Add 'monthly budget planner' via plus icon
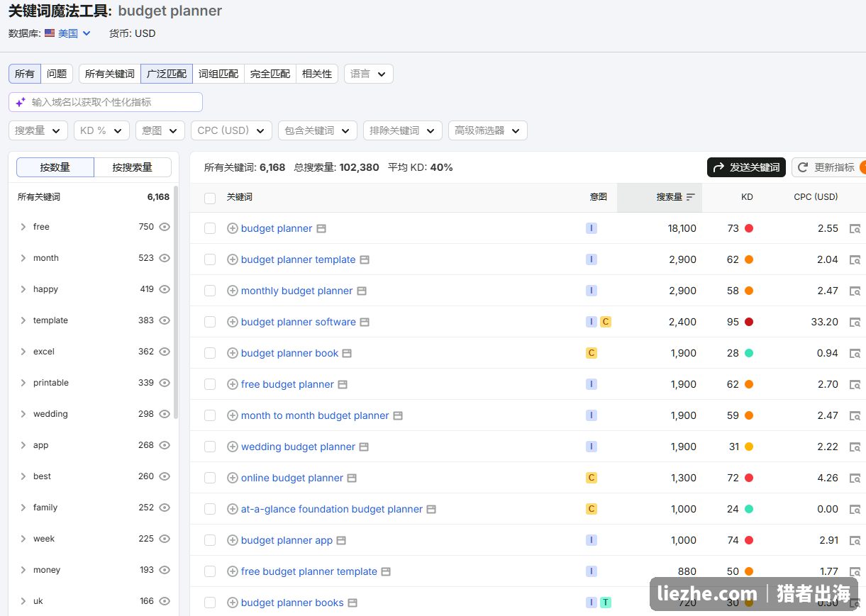The width and height of the screenshot is (866, 616). 232,291
